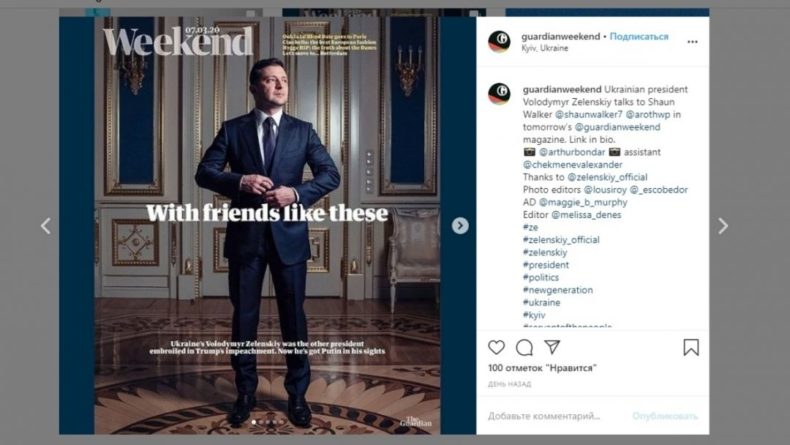Open the #newgeneration hashtag
This screenshot has width=790, height=445.
[x=564, y=290]
